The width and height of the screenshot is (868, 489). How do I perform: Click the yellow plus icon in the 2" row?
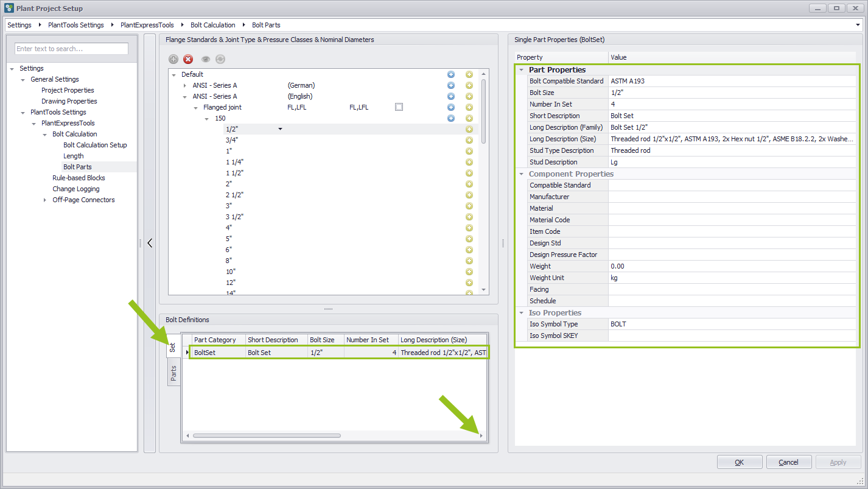469,184
